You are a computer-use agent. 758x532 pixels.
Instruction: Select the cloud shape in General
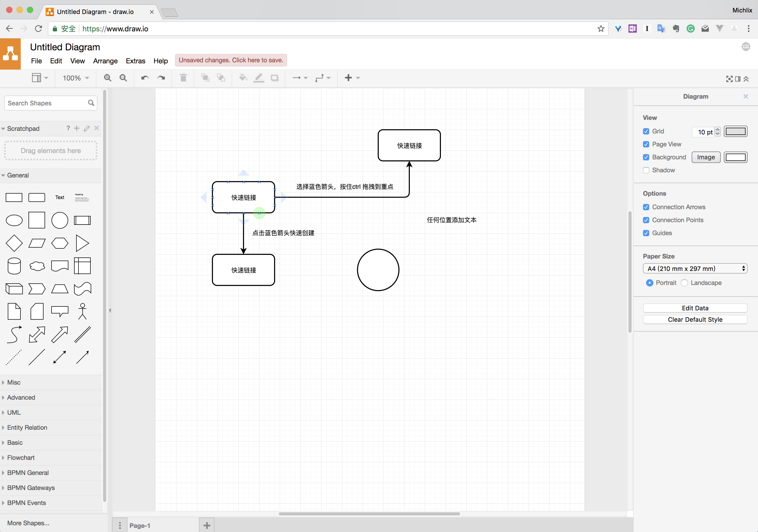click(37, 266)
